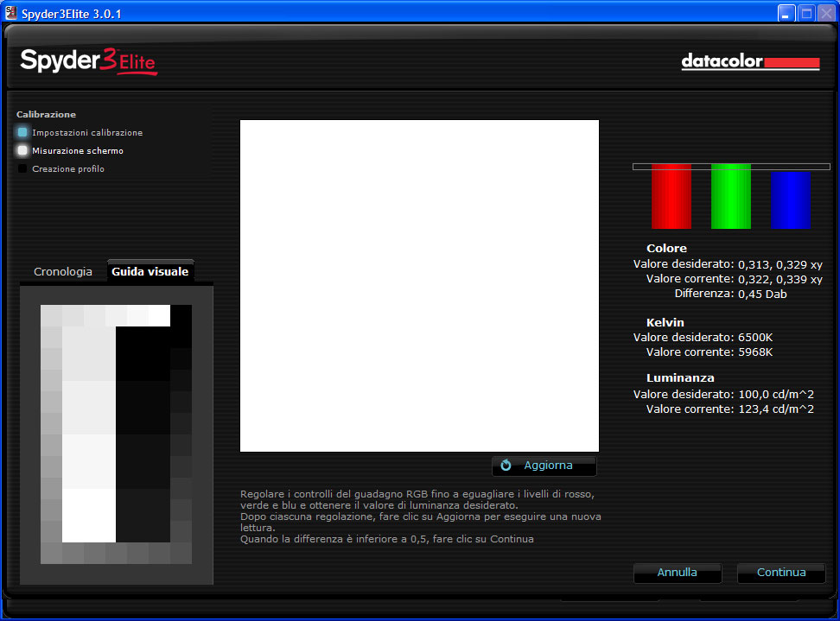
Task: Click the Aggiorna refresh arrow icon
Action: [506, 466]
